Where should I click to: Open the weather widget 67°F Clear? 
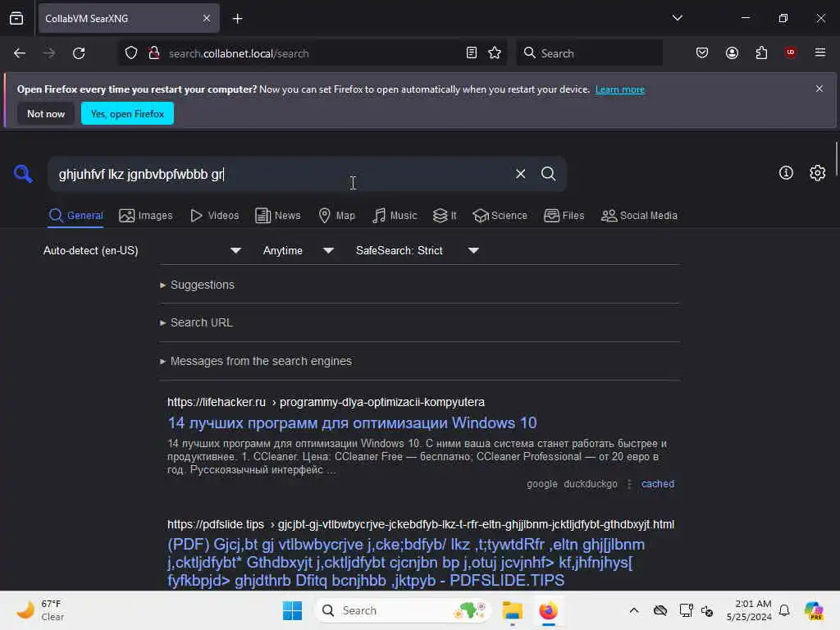pos(40,610)
